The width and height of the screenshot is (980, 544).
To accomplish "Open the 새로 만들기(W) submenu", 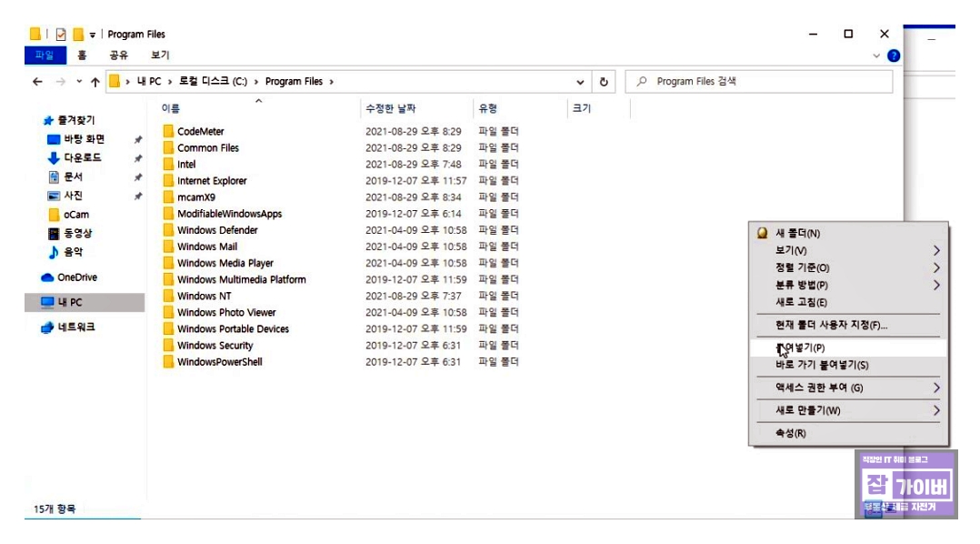I will (848, 410).
